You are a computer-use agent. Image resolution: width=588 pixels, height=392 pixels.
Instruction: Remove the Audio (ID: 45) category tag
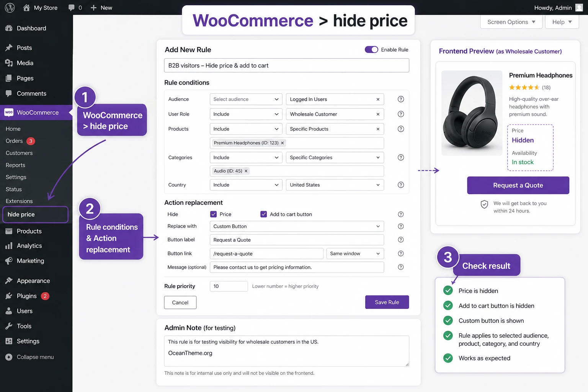(x=246, y=171)
